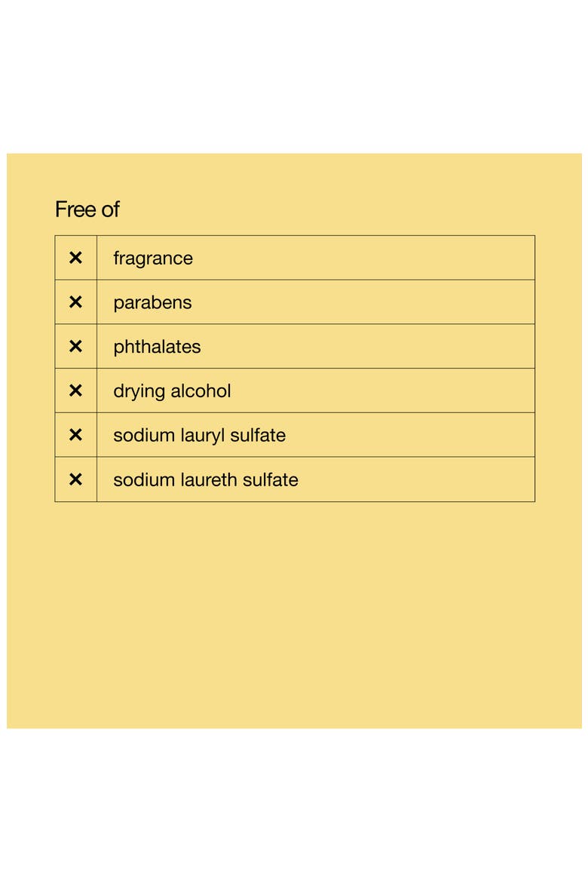This screenshot has width=588, height=882.
Task: Select the sodium lauryl sulfate label
Action: (199, 436)
